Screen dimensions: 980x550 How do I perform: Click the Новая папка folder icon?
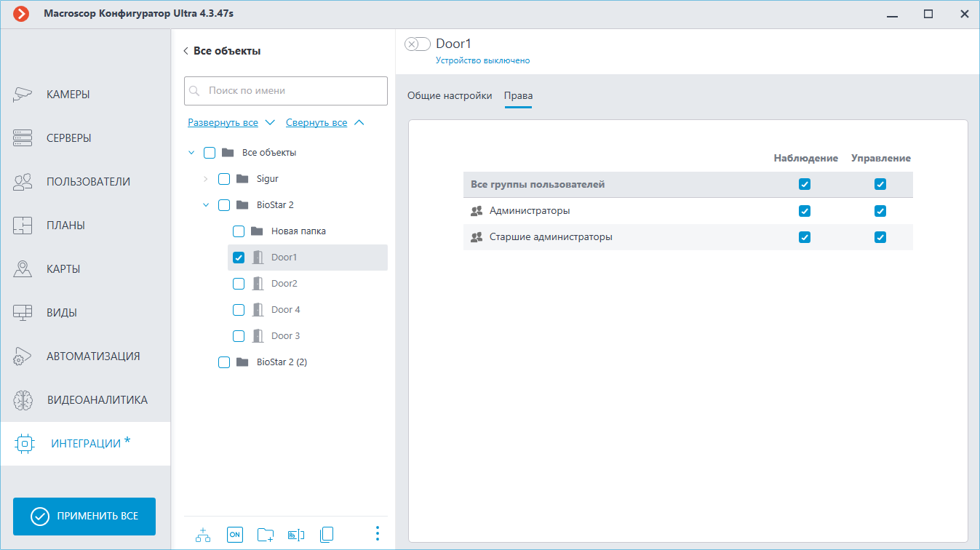pos(257,231)
